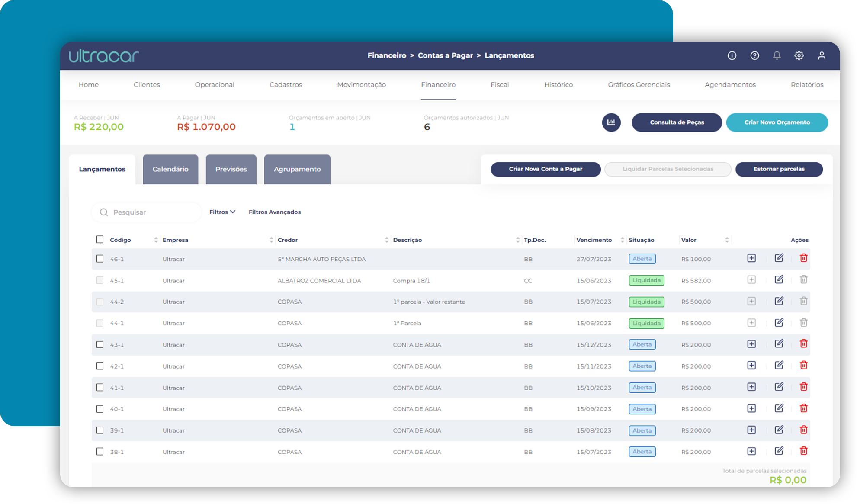Delete entry 46-1 with red trash icon
This screenshot has width=857, height=504.
(803, 258)
